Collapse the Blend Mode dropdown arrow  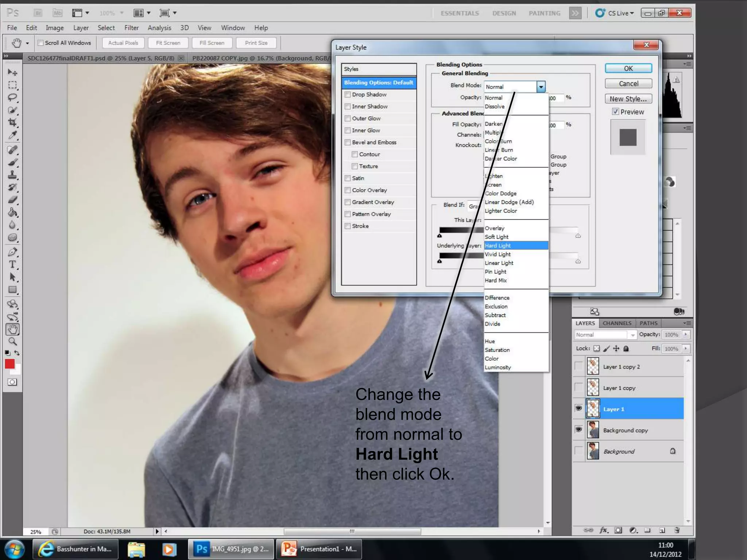click(x=541, y=87)
